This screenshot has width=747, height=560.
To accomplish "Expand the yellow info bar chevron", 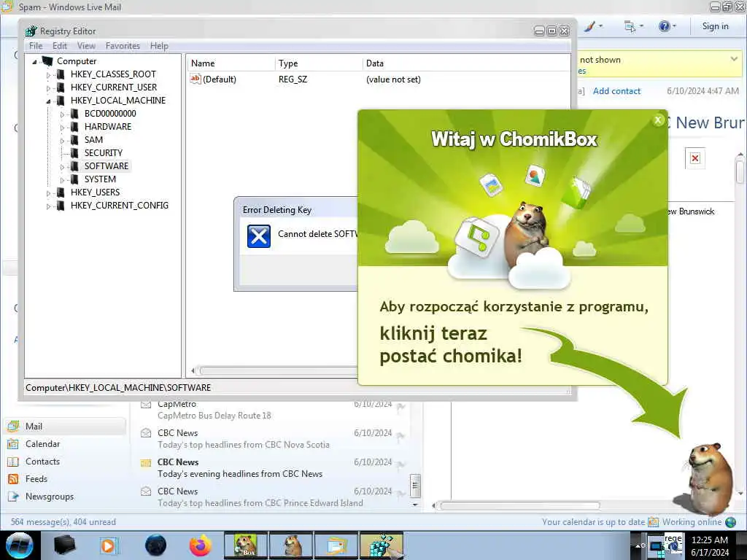I will 734,59.
